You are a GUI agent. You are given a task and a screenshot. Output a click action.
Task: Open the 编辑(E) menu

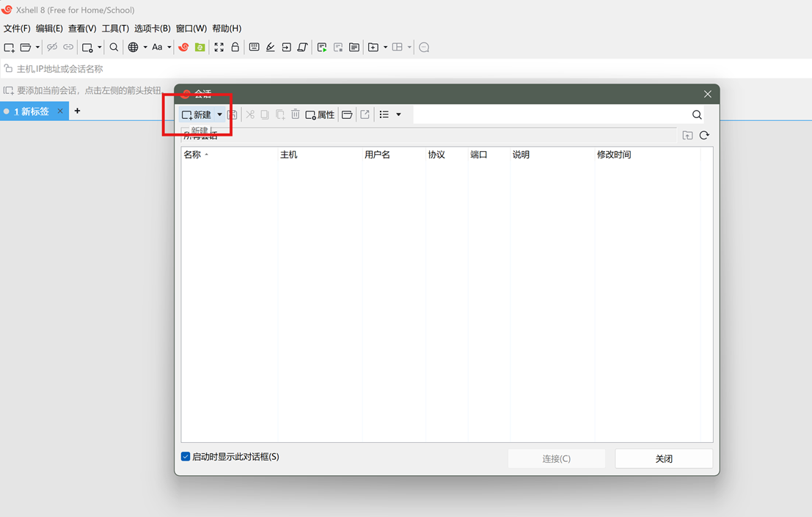point(49,29)
